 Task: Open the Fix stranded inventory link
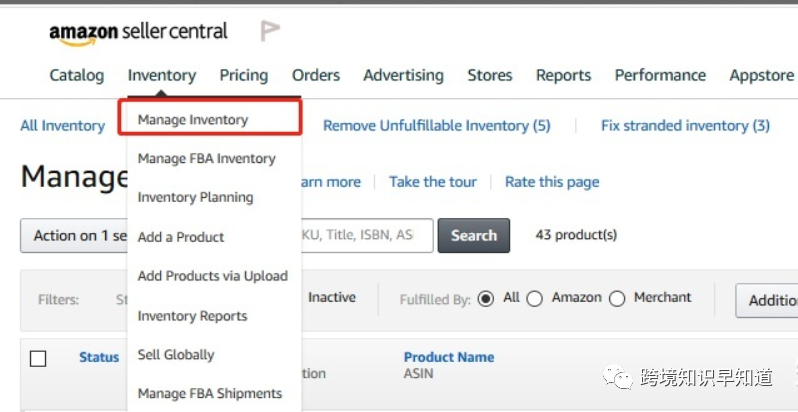(x=685, y=125)
